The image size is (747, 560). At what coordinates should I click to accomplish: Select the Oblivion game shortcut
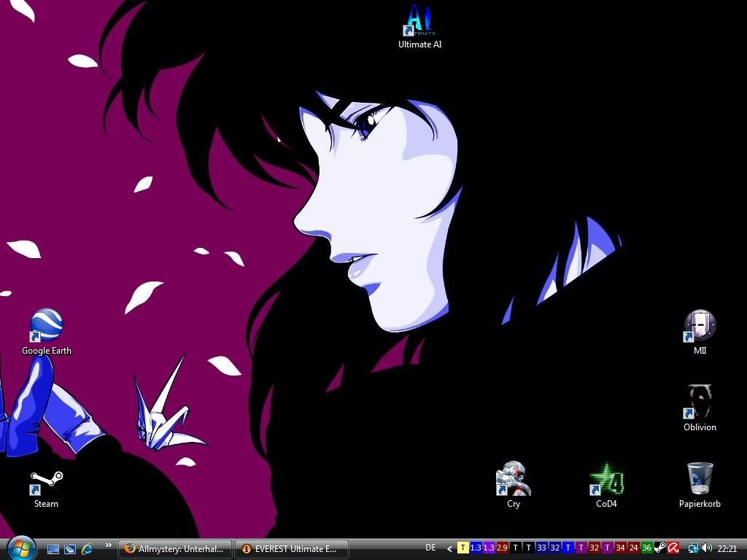click(x=700, y=408)
